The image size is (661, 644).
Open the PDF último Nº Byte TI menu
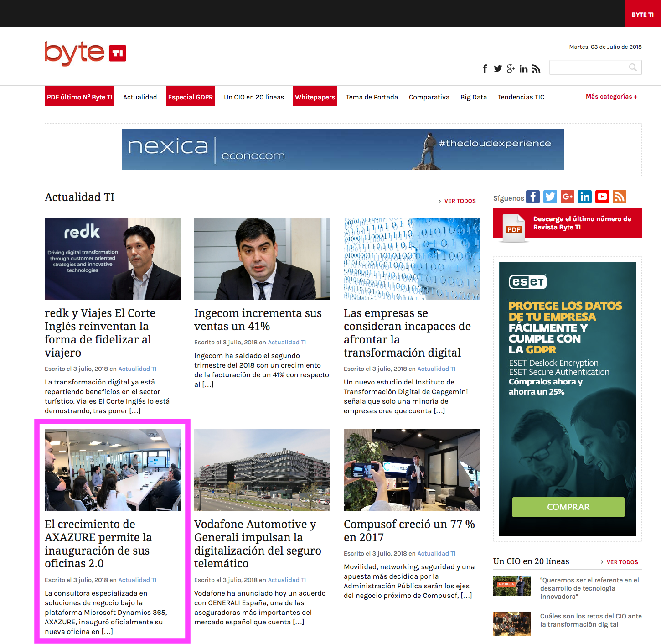79,96
